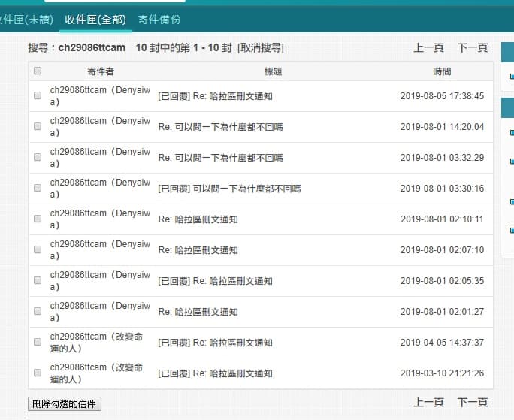Open mail Re: 哈拉區刪文通知 at 02:01:27

tap(198, 312)
